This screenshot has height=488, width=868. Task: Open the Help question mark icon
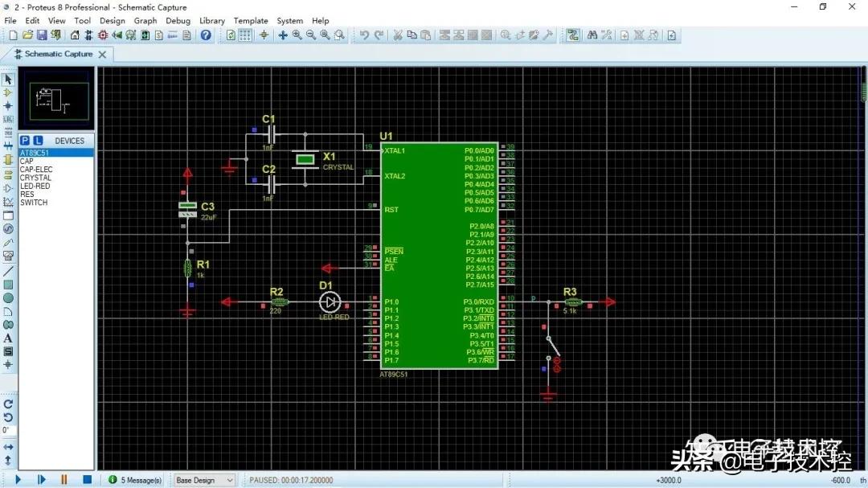click(x=206, y=35)
